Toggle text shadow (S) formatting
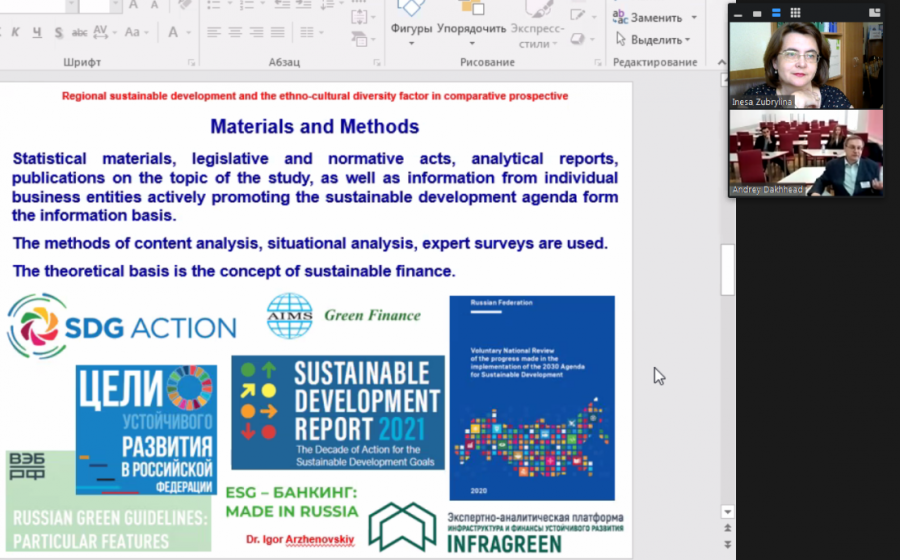Screen dimensions: 900x560 click(59, 32)
